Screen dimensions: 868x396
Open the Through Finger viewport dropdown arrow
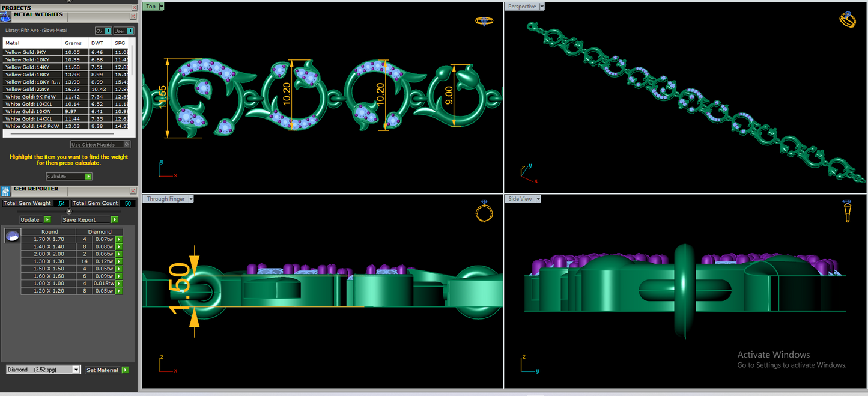pyautogui.click(x=191, y=199)
